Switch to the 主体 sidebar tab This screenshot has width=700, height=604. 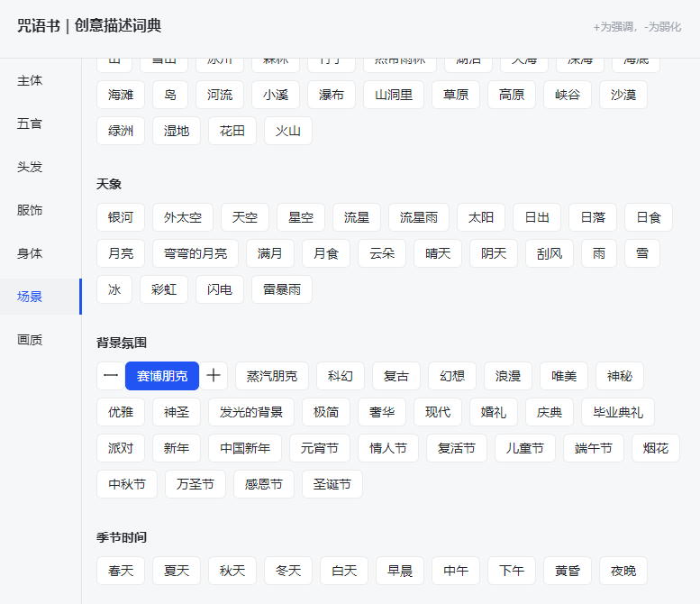pyautogui.click(x=30, y=80)
